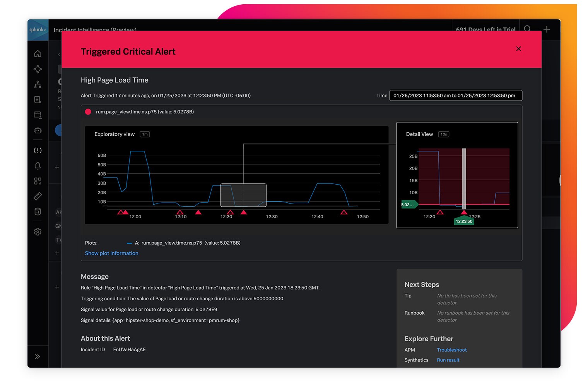Open Metric Finder from the ruler sidebar icon

point(38,196)
